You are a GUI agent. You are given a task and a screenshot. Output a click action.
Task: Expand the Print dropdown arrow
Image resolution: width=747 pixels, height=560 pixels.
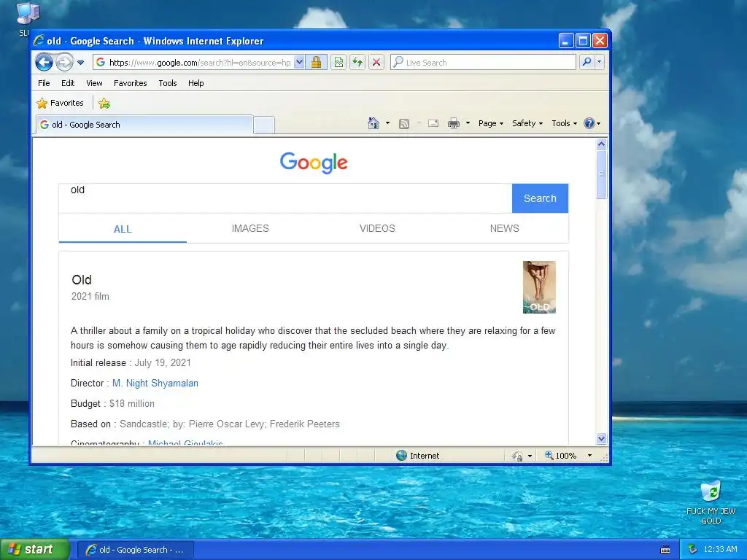[x=468, y=123]
